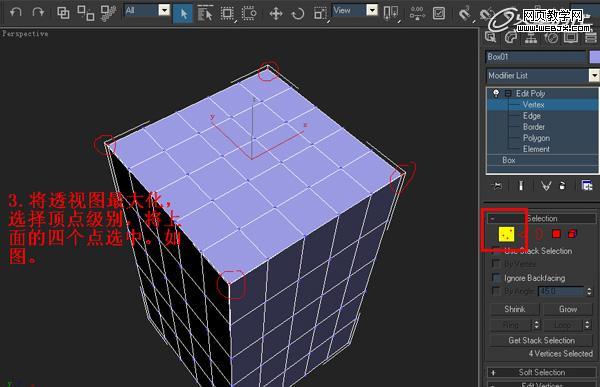Toggle the Window/Crossing selection mode
The width and height of the screenshot is (600, 387).
pos(249,14)
